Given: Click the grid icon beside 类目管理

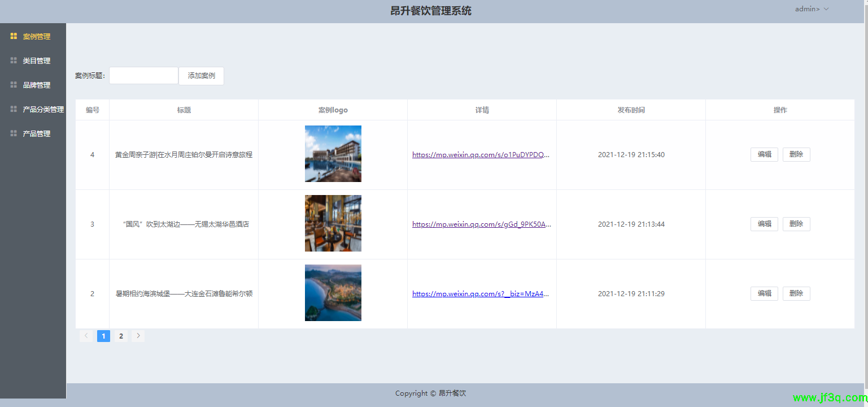Looking at the screenshot, I should [x=13, y=60].
